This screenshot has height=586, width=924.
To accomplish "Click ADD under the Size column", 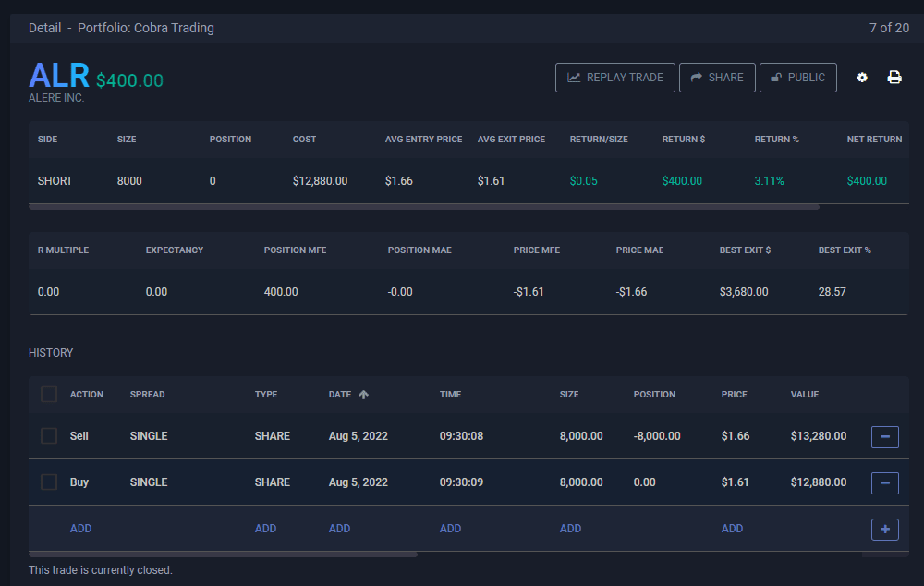I will (570, 529).
